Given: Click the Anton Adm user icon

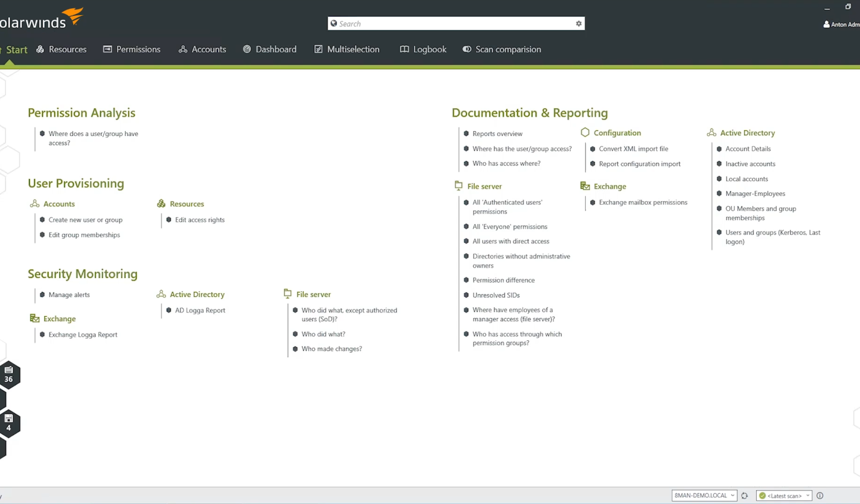Looking at the screenshot, I should [x=827, y=24].
